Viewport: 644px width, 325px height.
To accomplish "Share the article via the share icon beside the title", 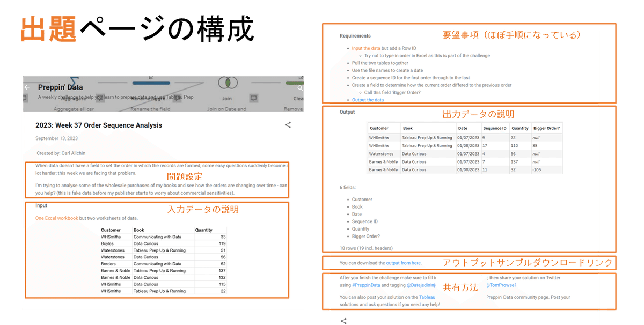I will point(288,124).
